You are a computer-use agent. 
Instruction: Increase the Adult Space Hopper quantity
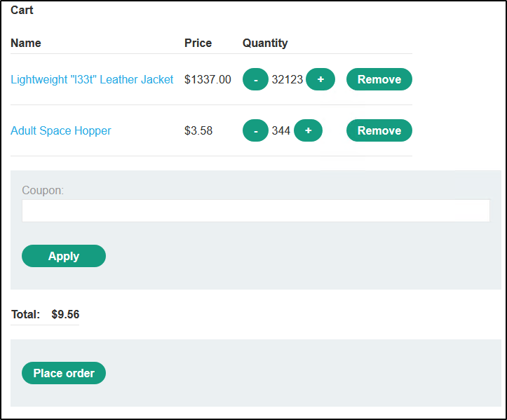[308, 130]
